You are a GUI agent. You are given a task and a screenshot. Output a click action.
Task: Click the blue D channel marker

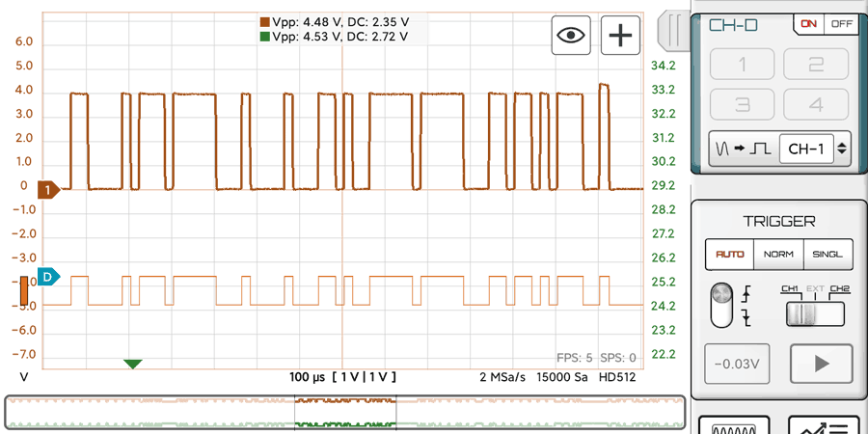tap(48, 278)
